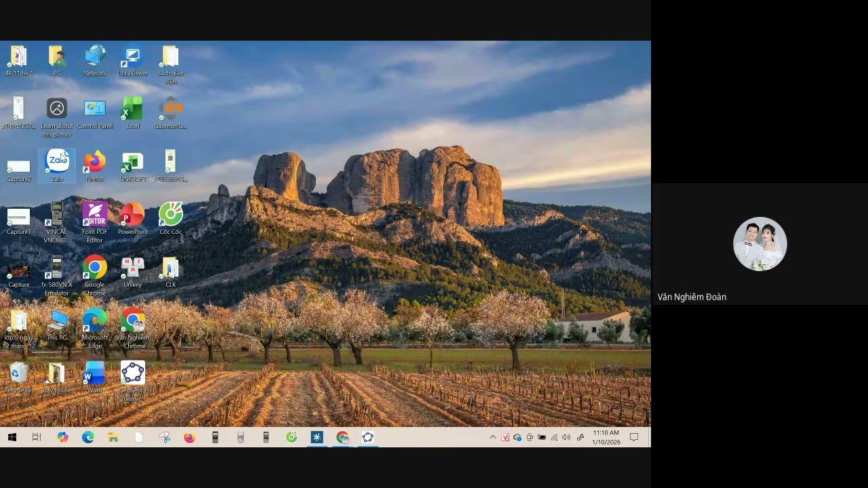This screenshot has height=488, width=868.
Task: Open the battery status tray icon
Action: pyautogui.click(x=542, y=438)
